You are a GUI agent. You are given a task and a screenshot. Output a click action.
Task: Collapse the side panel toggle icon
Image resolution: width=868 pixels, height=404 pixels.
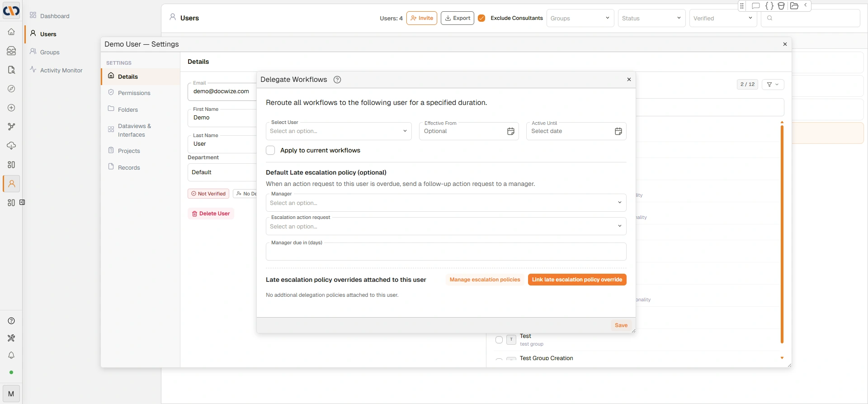[x=22, y=202]
